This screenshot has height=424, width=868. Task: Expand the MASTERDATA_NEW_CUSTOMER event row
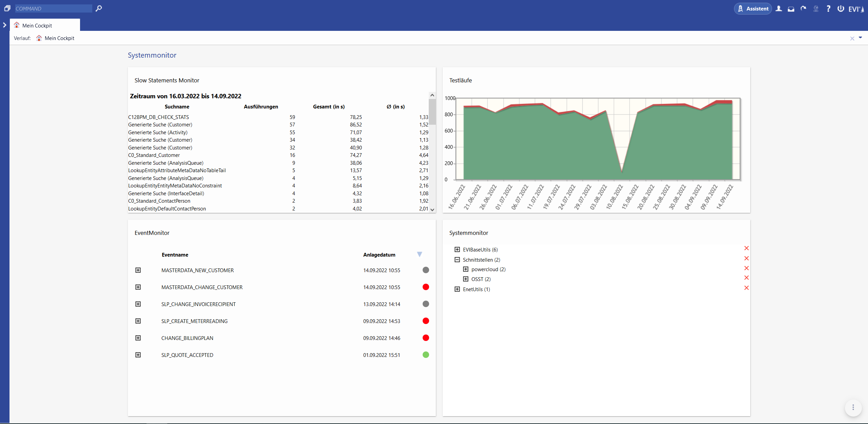(x=138, y=270)
